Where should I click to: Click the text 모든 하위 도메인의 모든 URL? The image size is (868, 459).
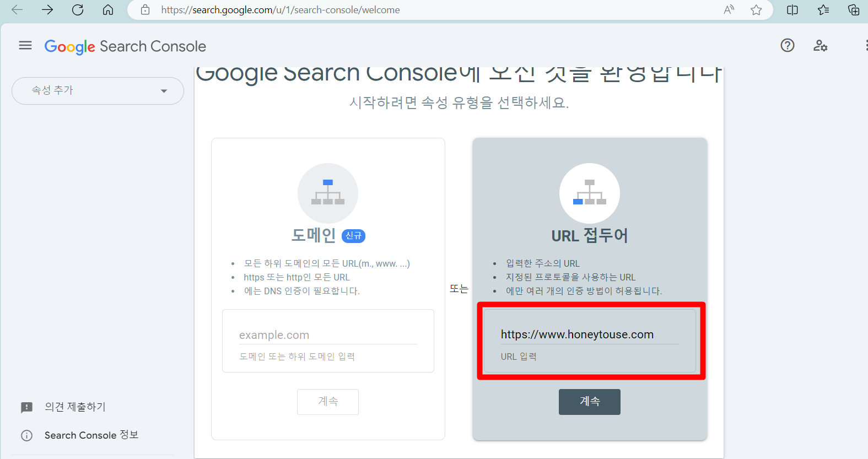pos(327,263)
